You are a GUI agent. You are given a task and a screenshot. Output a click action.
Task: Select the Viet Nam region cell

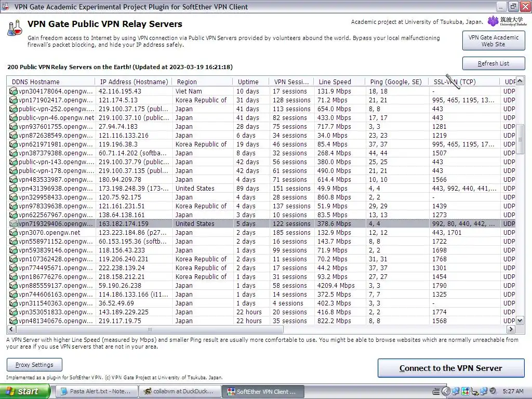tap(189, 91)
